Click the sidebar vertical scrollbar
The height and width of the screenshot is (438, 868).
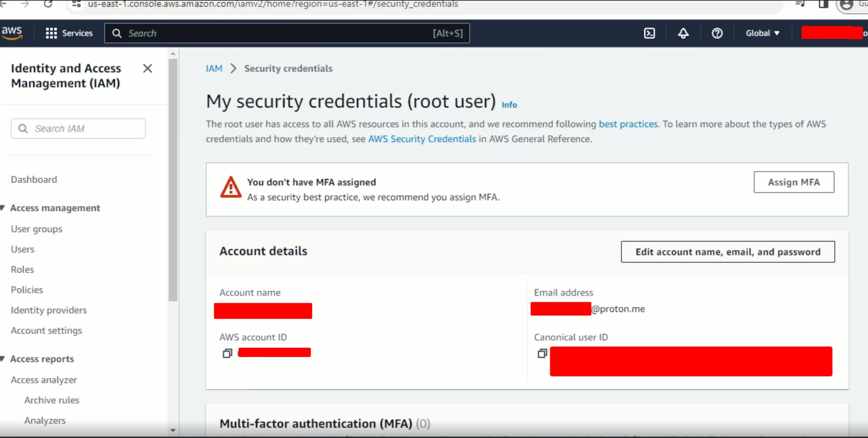click(x=173, y=180)
